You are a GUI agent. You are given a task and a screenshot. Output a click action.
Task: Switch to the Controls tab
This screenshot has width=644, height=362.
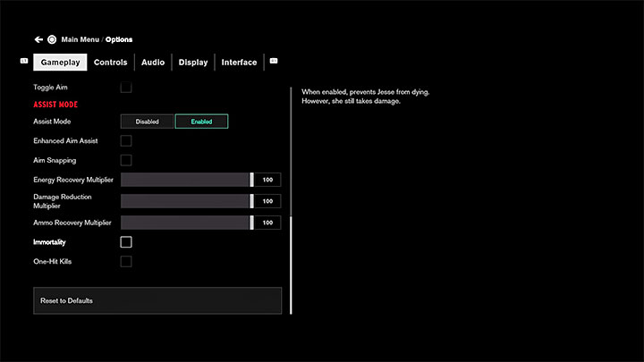[x=111, y=63]
